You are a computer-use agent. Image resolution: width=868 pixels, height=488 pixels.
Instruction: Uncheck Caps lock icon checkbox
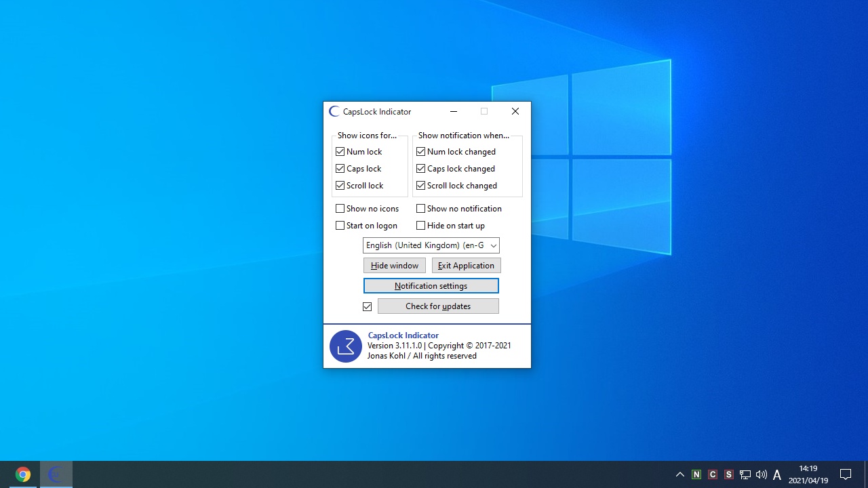point(340,169)
